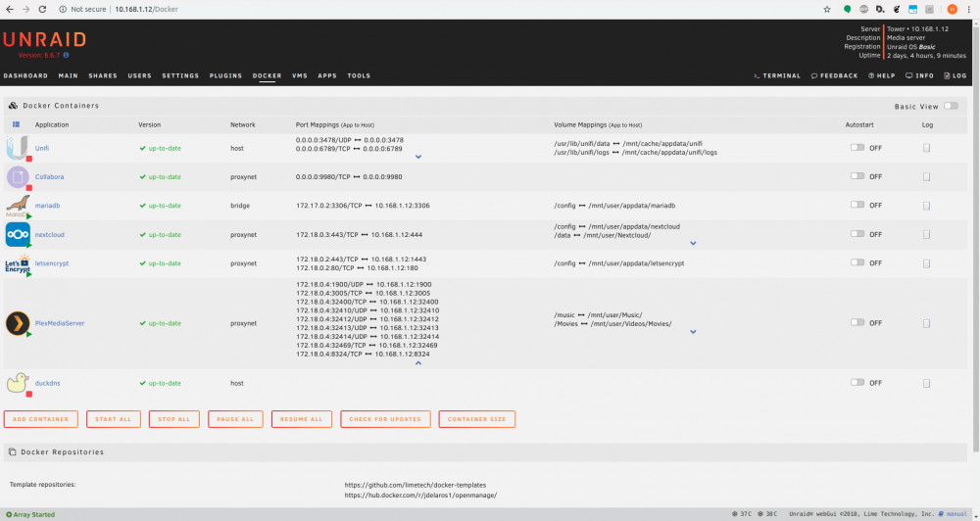Click the Container Size button
The image size is (980, 521).
point(477,419)
